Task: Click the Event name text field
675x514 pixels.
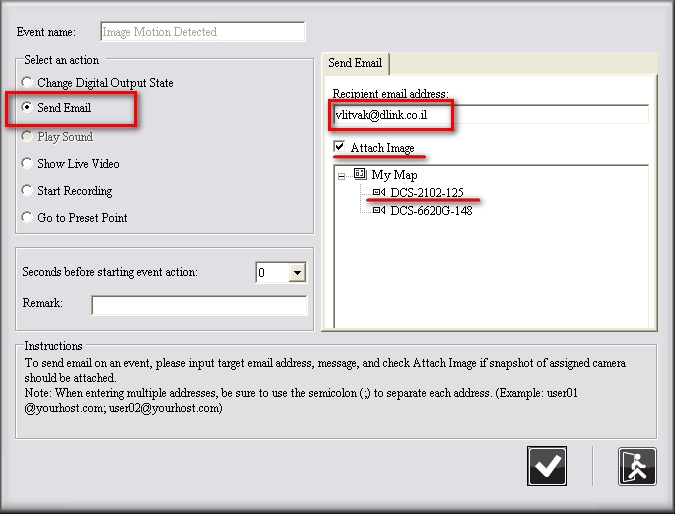Action: click(x=202, y=32)
